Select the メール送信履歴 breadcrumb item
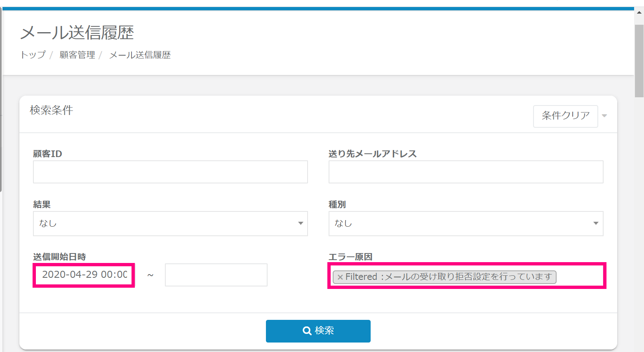 point(140,55)
